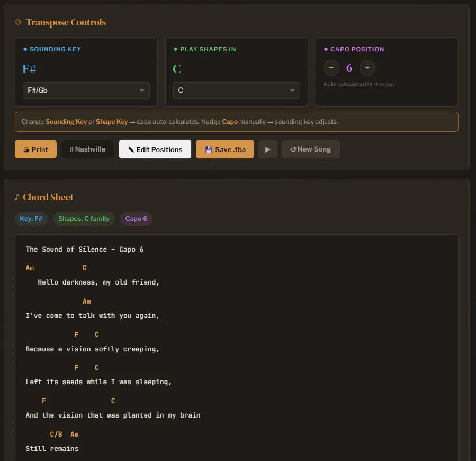476x461 pixels.
Task: Click the Print button
Action: pyautogui.click(x=35, y=149)
